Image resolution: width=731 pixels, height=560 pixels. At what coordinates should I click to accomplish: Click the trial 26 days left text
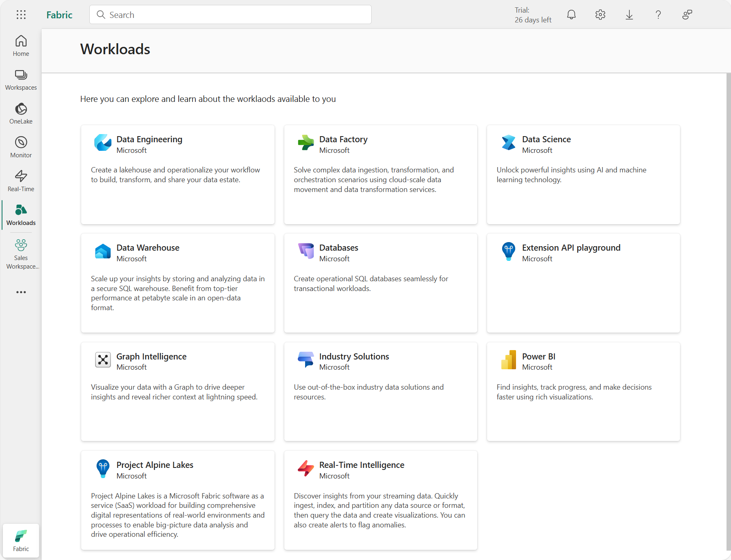533,15
